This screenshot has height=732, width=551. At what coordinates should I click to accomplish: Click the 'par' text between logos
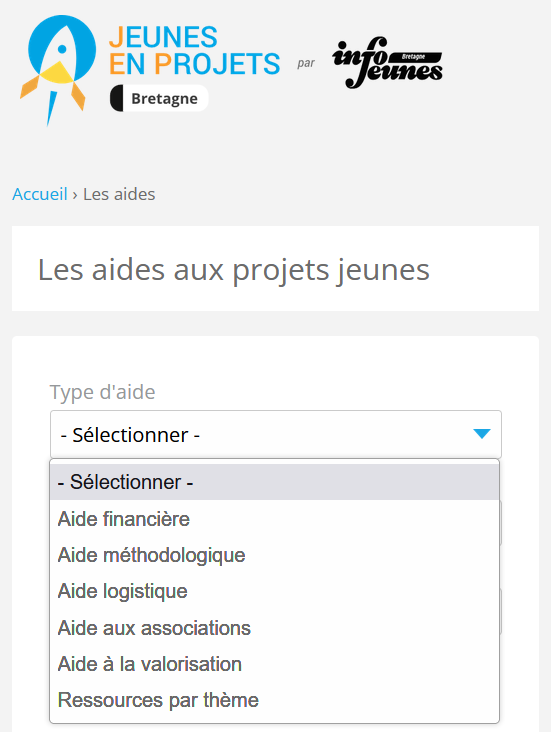306,63
